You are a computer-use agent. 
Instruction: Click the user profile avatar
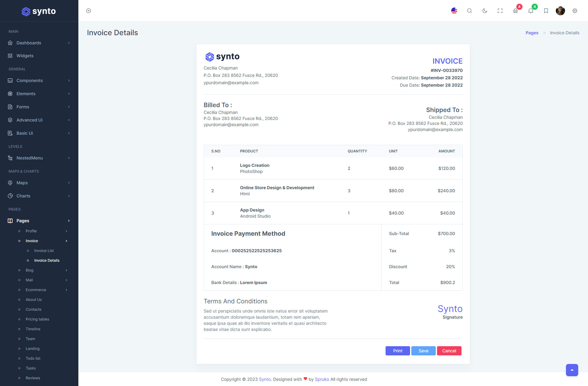point(560,11)
